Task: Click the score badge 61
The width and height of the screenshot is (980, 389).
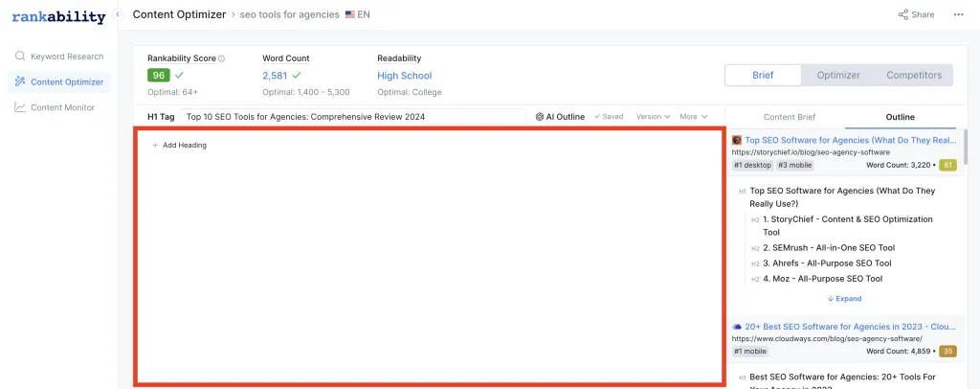Action: pos(947,165)
